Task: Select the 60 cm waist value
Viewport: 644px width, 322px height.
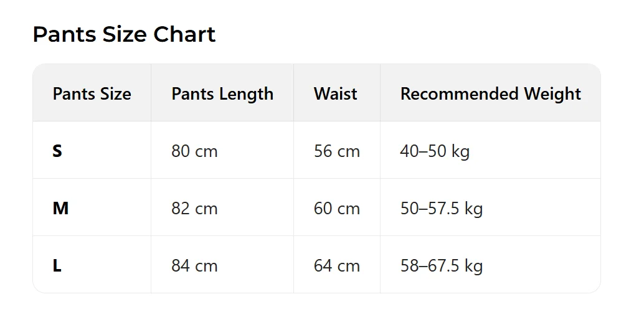Action: (336, 209)
